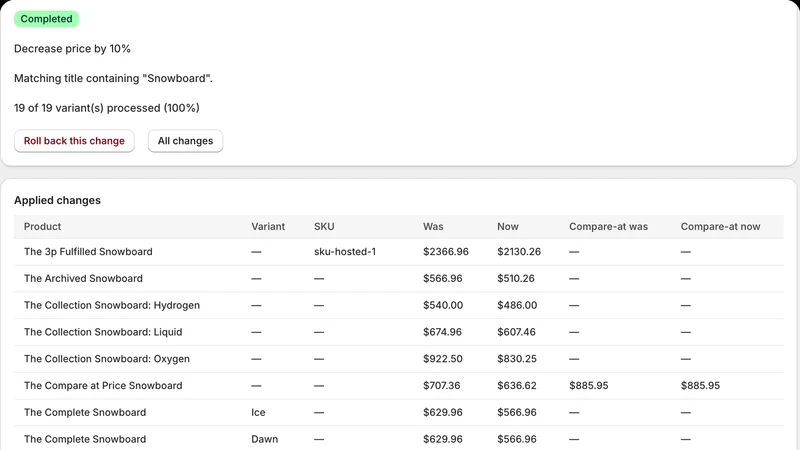Click the $510.26 Now price
800x450 pixels.
(x=516, y=279)
